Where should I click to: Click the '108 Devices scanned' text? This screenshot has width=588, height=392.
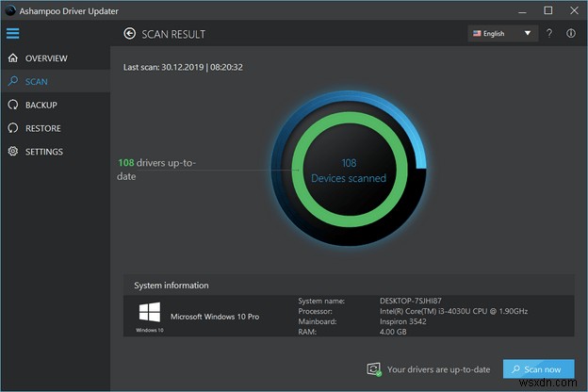click(x=349, y=171)
